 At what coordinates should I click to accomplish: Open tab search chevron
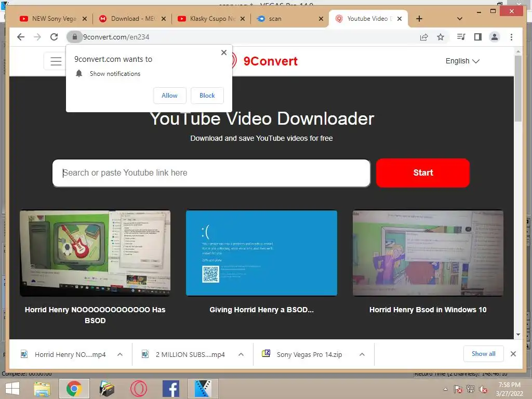point(460,19)
